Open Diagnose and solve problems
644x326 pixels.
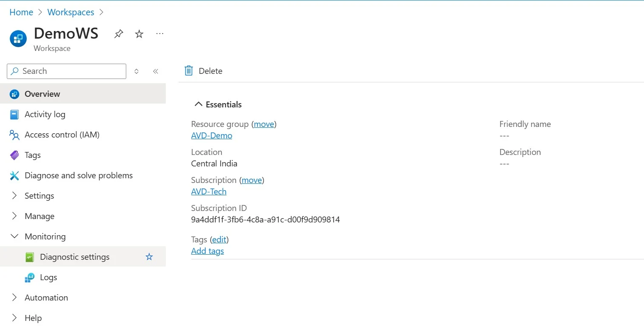click(83, 175)
